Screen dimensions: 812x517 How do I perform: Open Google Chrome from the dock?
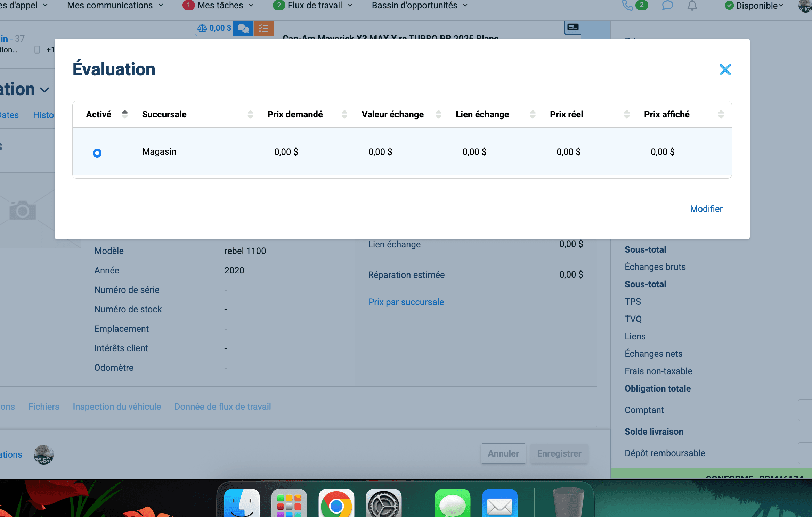point(336,503)
